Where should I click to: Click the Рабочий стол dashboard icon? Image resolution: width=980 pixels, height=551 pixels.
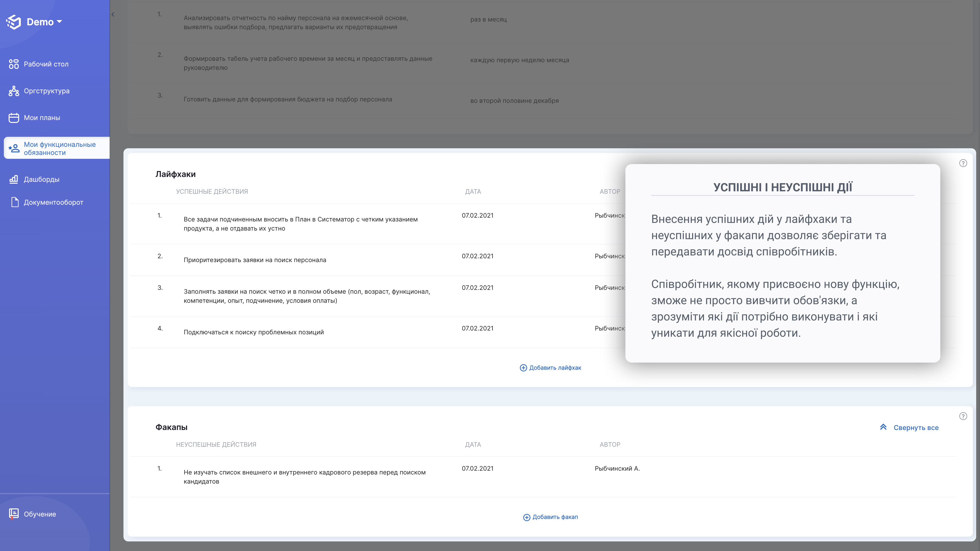tap(14, 64)
